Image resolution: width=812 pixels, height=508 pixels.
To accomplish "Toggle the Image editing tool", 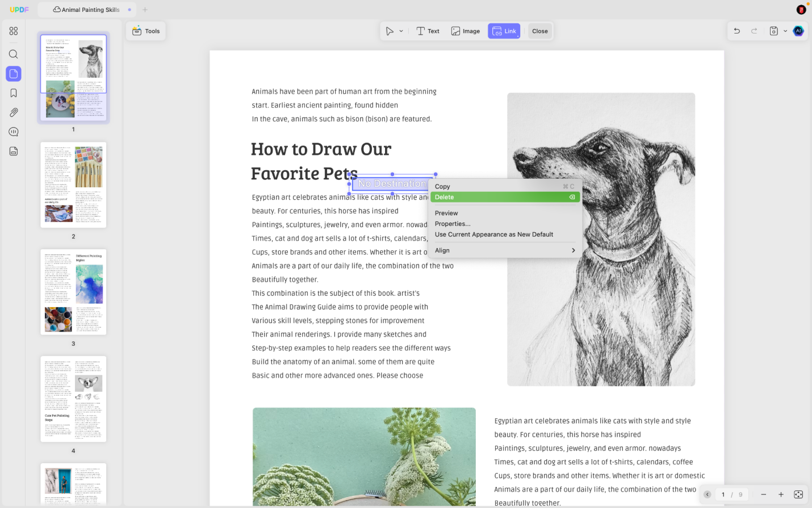I will pos(466,31).
